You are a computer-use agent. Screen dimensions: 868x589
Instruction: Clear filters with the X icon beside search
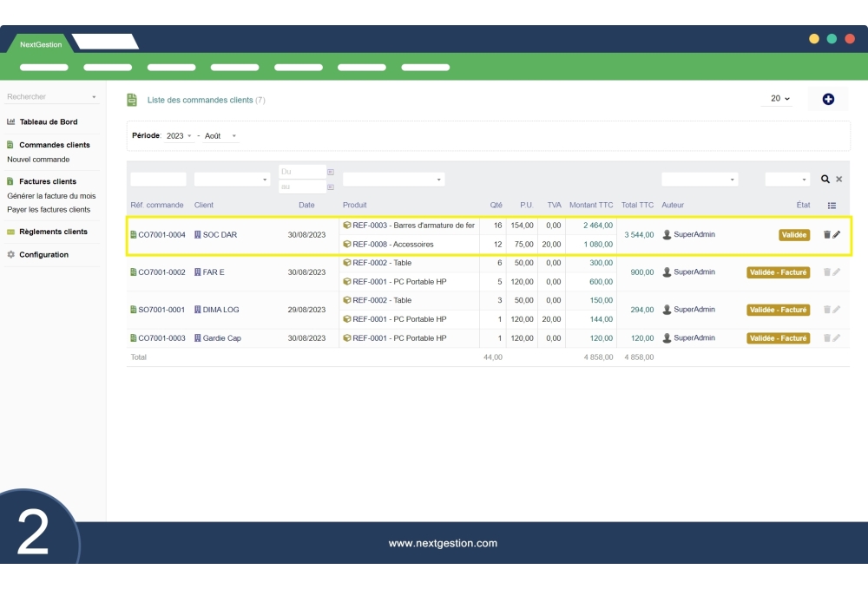pos(838,179)
